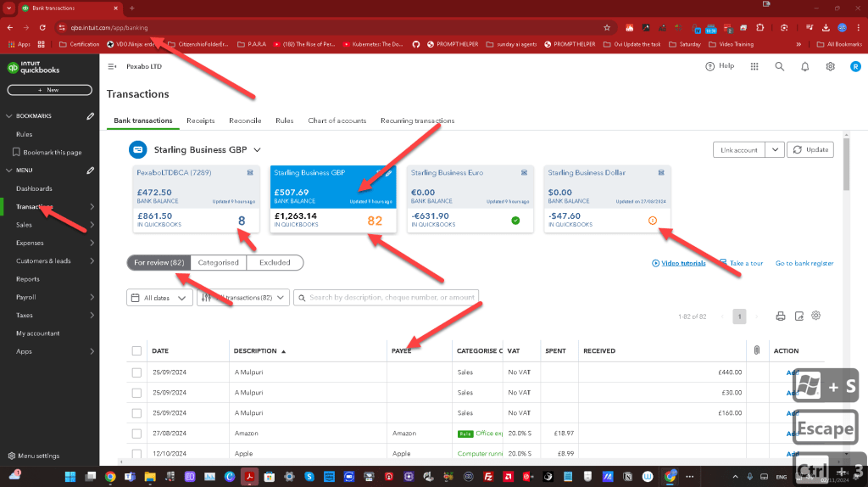Open the All dates dropdown

[x=159, y=298]
